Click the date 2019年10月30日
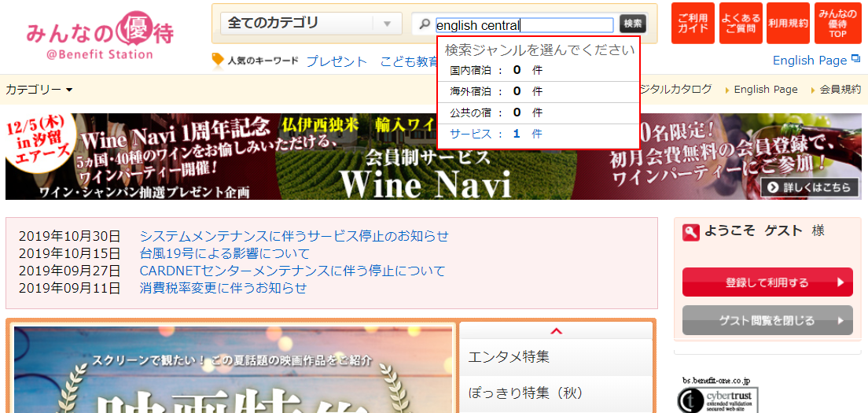Image resolution: width=868 pixels, height=413 pixels. point(69,237)
